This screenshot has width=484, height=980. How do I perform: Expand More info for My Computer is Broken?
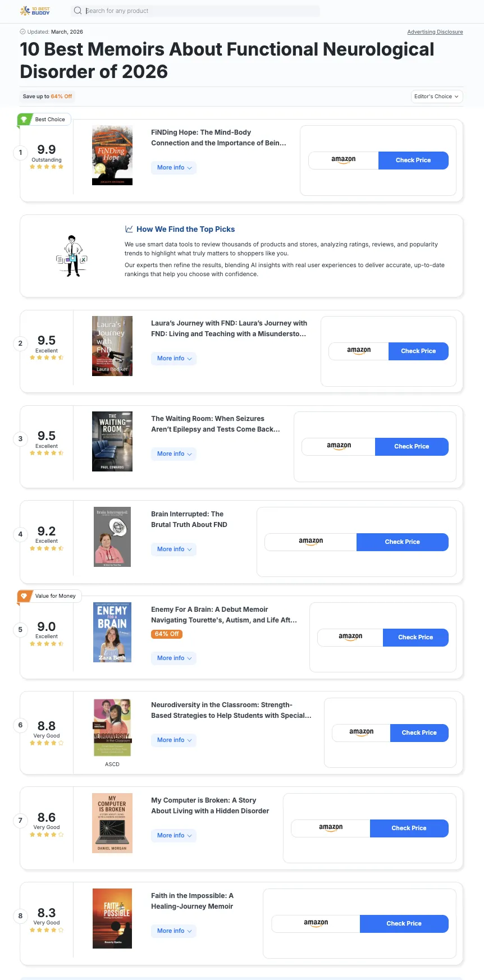(174, 836)
